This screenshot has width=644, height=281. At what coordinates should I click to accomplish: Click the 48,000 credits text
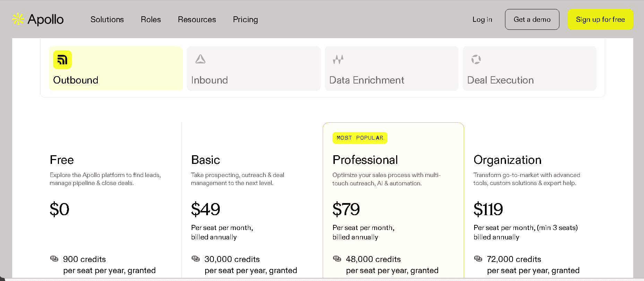373,259
